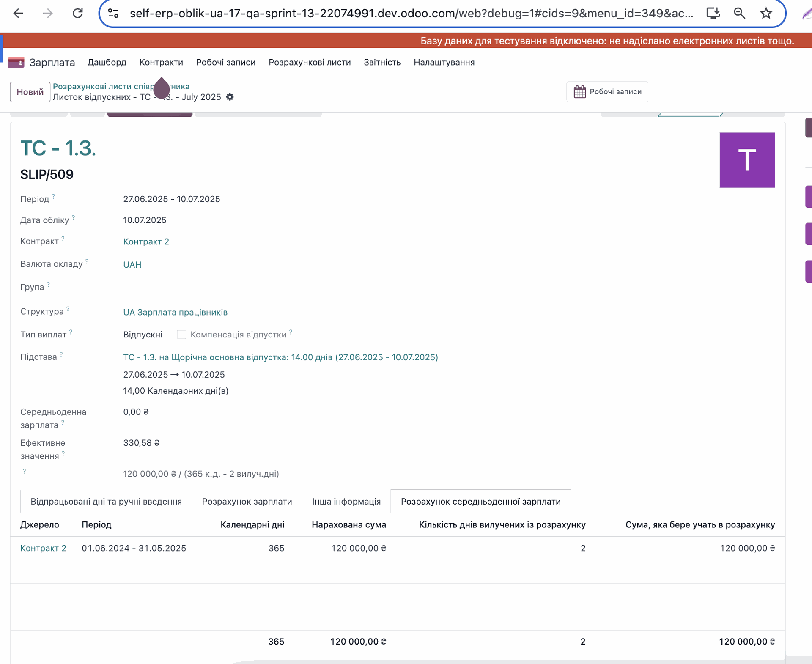Image resolution: width=812 pixels, height=664 pixels.
Task: Switch to the Розрахунок зарплати tab
Action: (247, 502)
